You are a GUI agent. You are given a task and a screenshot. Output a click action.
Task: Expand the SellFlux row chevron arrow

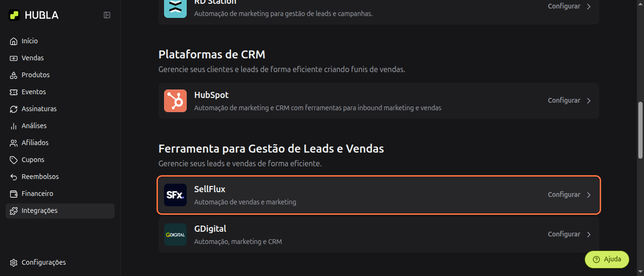[x=589, y=195]
